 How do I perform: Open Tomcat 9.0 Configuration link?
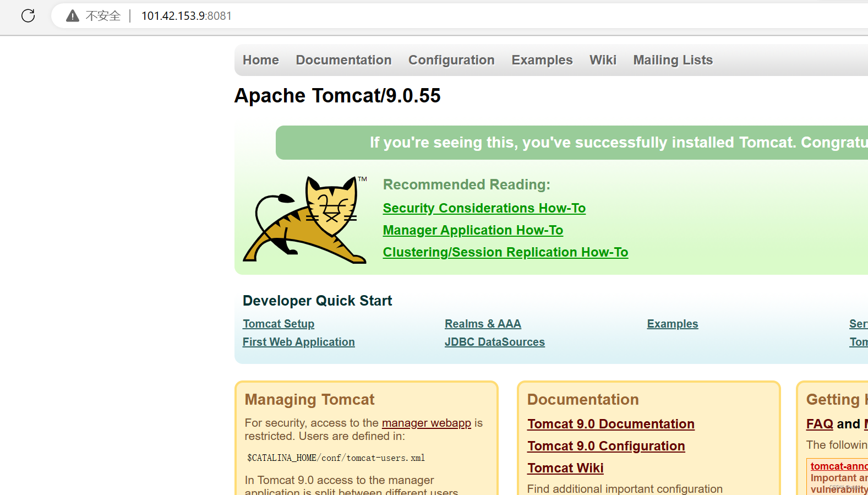point(606,446)
